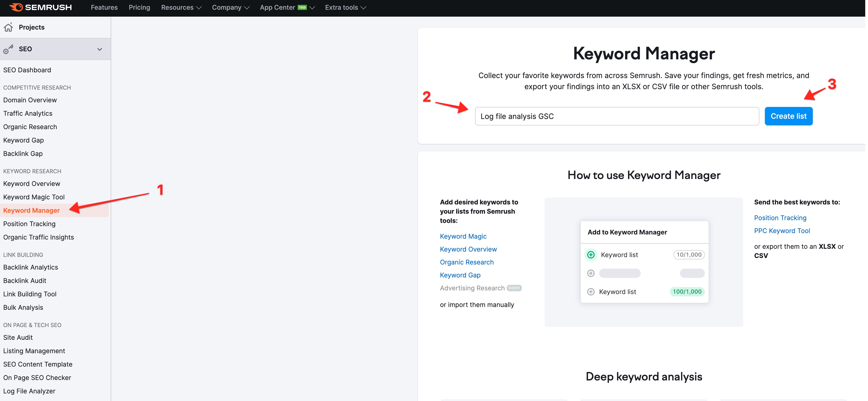The height and width of the screenshot is (401, 868).
Task: Click the green 'new' badge near App Center
Action: (x=302, y=7)
